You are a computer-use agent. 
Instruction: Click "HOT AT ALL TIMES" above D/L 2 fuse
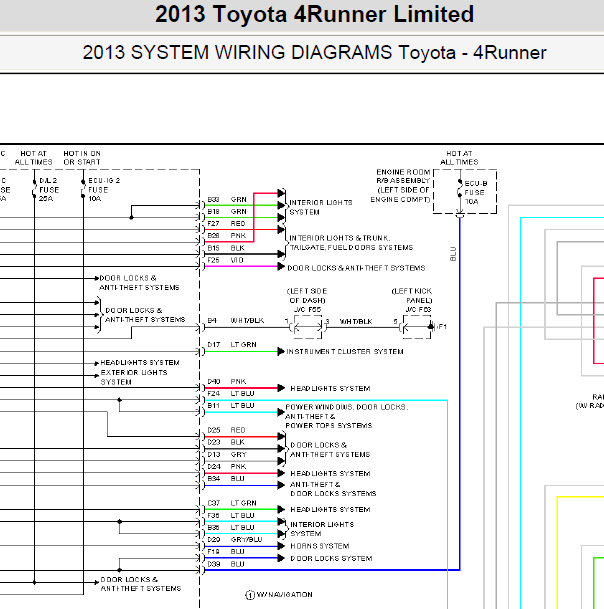(x=33, y=158)
